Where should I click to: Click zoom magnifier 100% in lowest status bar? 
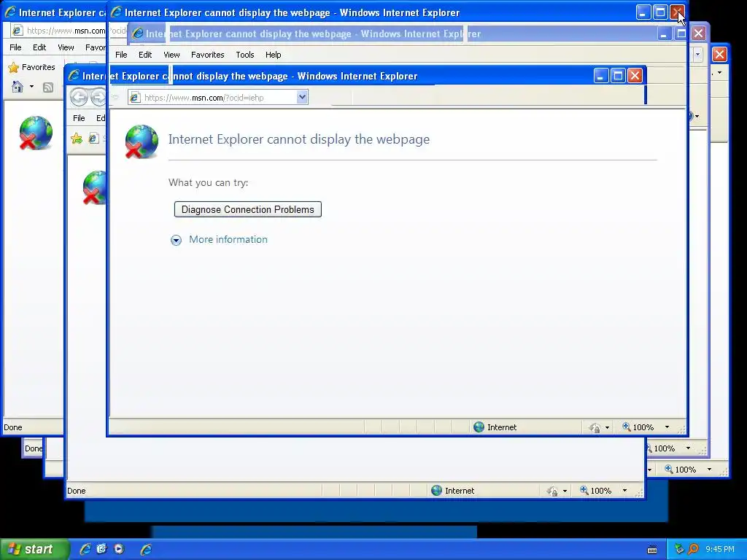595,491
